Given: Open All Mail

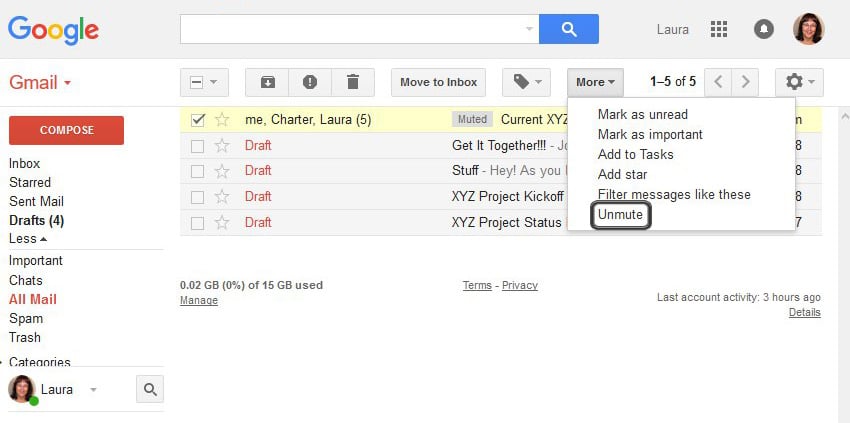Looking at the screenshot, I should click(x=33, y=299).
